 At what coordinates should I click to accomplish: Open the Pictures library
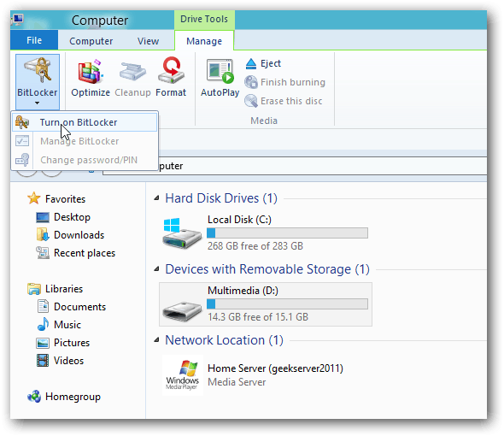[72, 343]
